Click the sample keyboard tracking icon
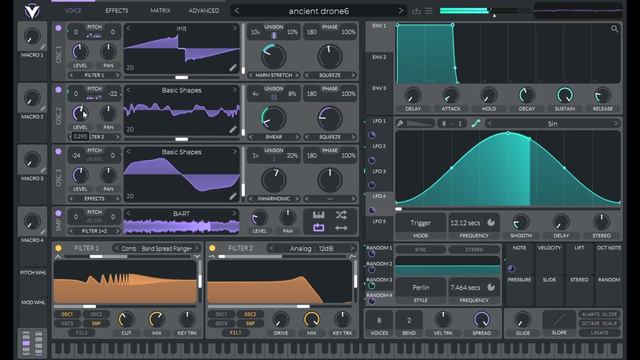This screenshot has width=640, height=360. pyautogui.click(x=318, y=215)
